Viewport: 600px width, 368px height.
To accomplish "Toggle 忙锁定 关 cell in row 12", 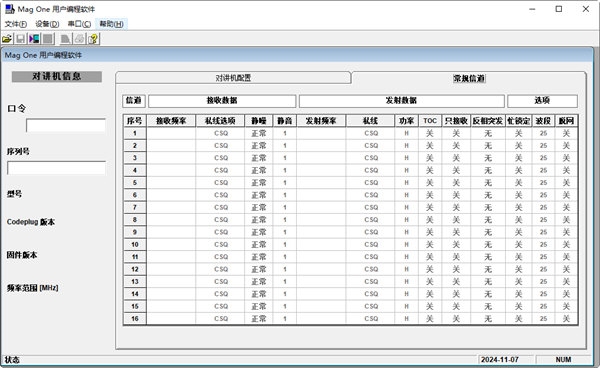I will point(518,269).
